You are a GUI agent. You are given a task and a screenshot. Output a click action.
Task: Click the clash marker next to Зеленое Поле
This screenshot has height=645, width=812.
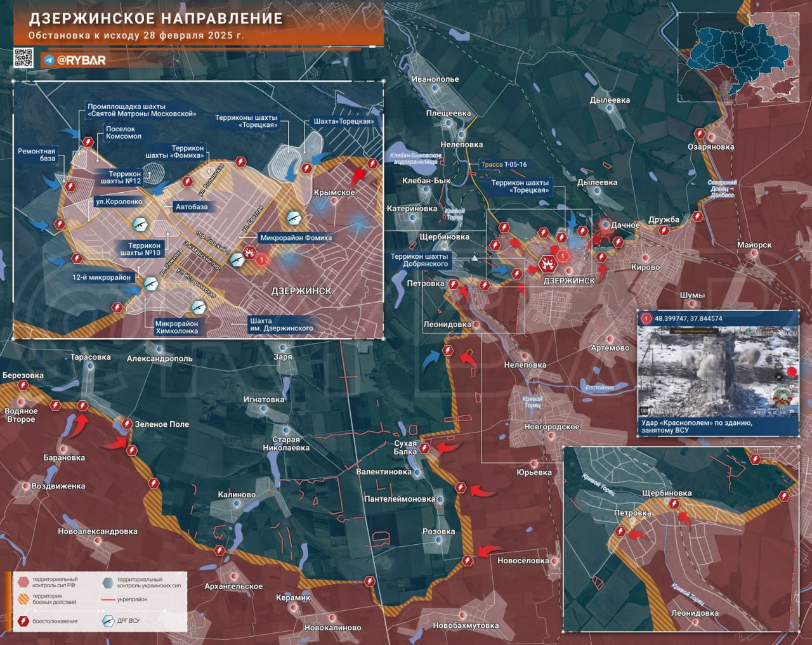click(x=127, y=424)
